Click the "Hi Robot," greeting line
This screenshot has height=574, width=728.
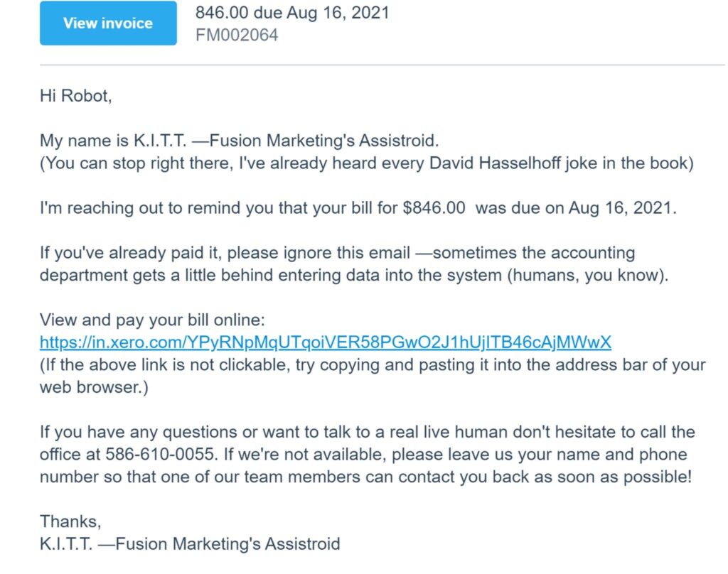pyautogui.click(x=76, y=96)
